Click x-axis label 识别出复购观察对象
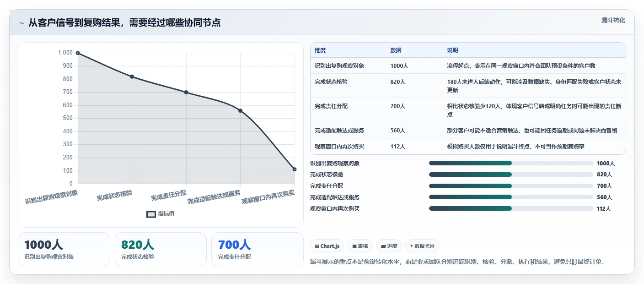Image resolution: width=644 pixels, height=284 pixels. [52, 197]
